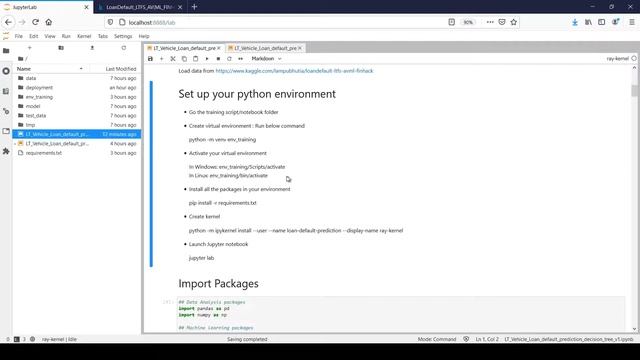Select the requirements.txt file
640x360 pixels.
[x=77, y=153]
